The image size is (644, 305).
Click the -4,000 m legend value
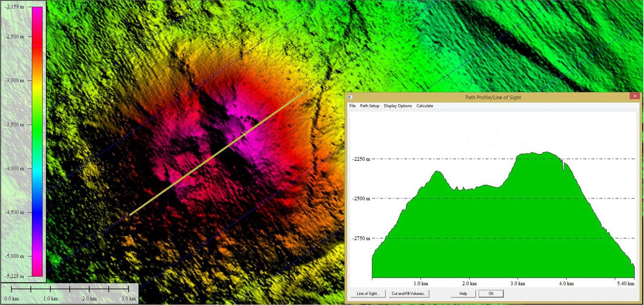tap(14, 168)
